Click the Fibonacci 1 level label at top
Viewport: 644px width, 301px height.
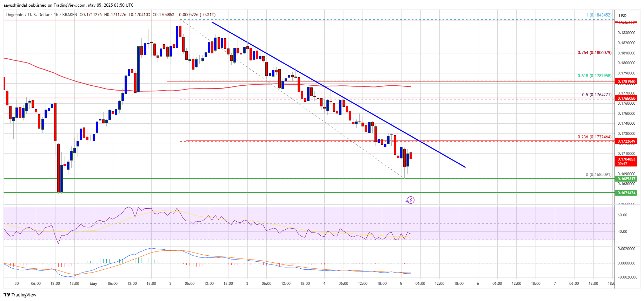pos(598,15)
